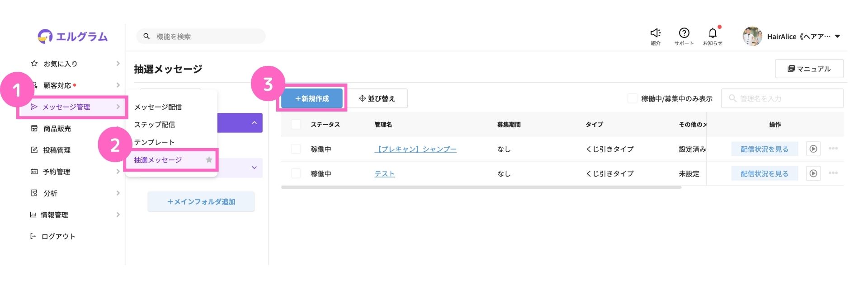Click the エルグラム logo
Viewport: 868px width, 289px height.
[73, 36]
